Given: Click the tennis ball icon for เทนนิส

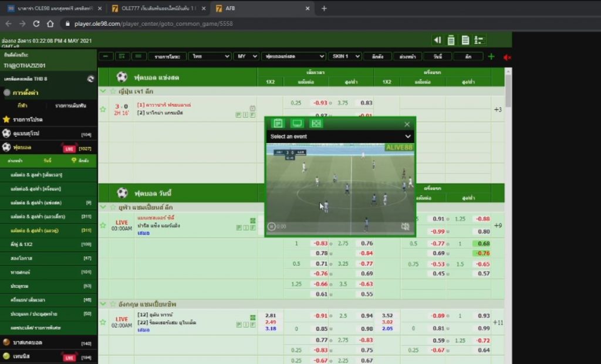Looking at the screenshot, I should coord(6,356).
